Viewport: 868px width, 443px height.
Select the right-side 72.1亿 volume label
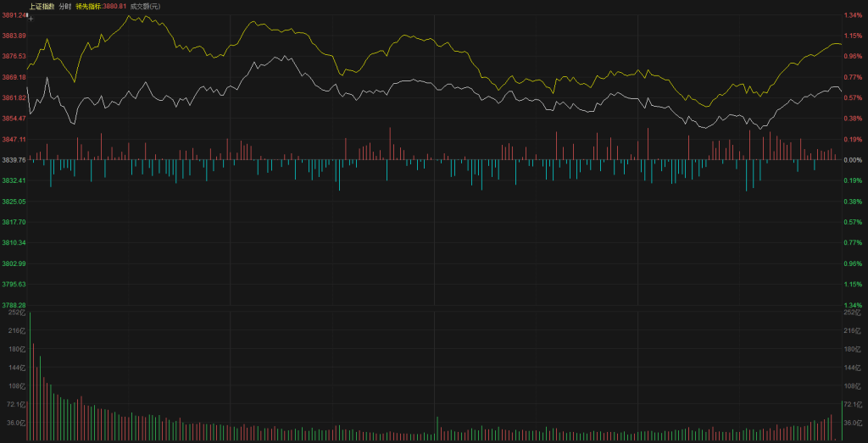point(851,404)
